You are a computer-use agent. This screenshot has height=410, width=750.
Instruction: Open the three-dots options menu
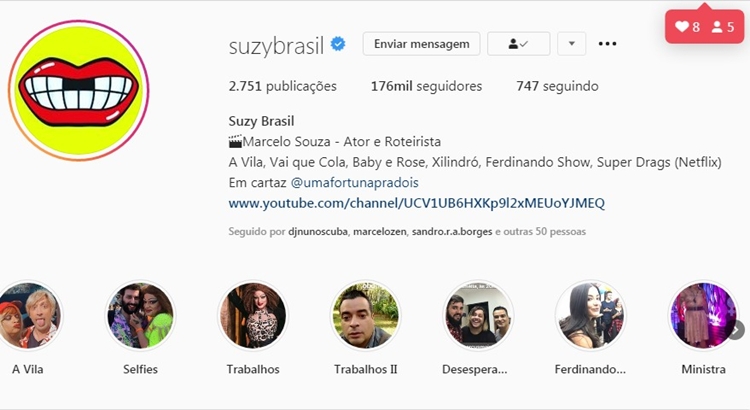click(x=607, y=44)
